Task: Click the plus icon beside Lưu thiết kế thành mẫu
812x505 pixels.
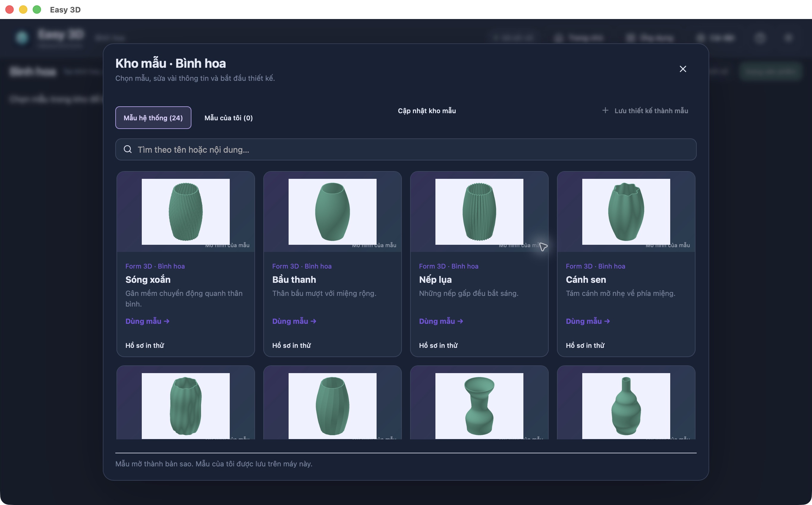Action: point(605,111)
